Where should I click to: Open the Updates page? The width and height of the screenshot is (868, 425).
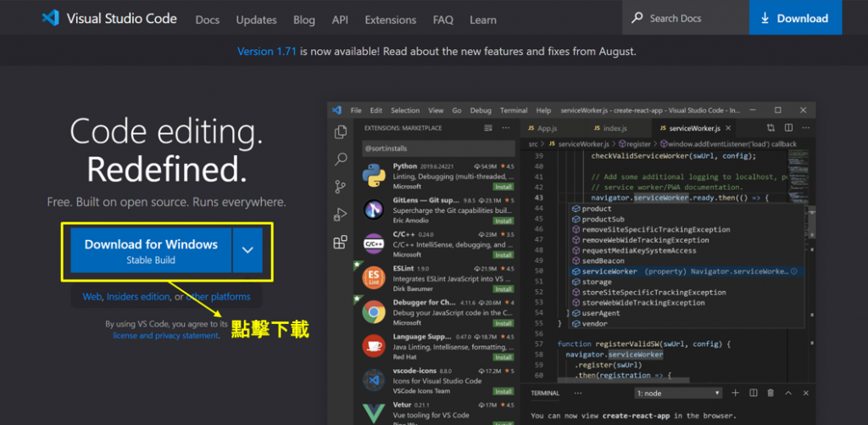click(x=256, y=20)
